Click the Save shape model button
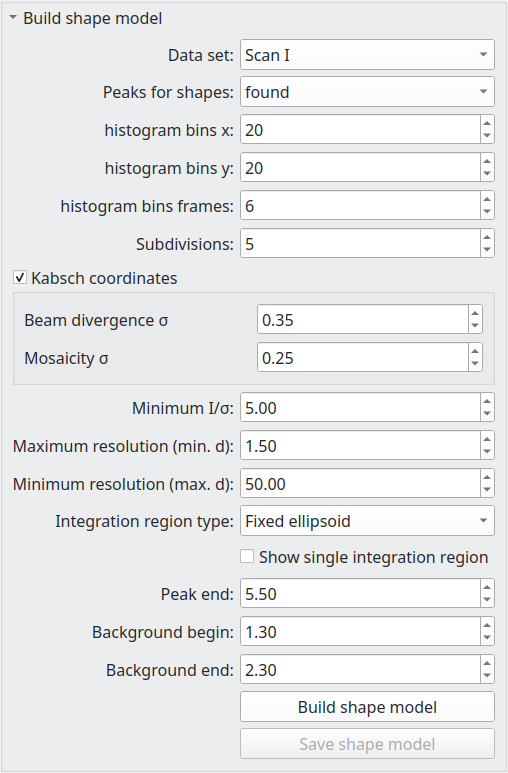Image resolution: width=508 pixels, height=773 pixels. pos(367,743)
